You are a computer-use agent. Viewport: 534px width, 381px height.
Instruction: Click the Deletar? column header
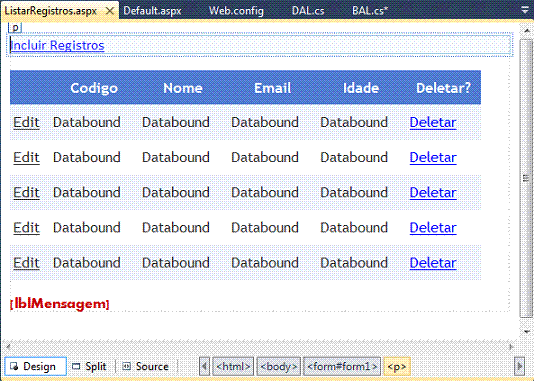click(x=443, y=88)
